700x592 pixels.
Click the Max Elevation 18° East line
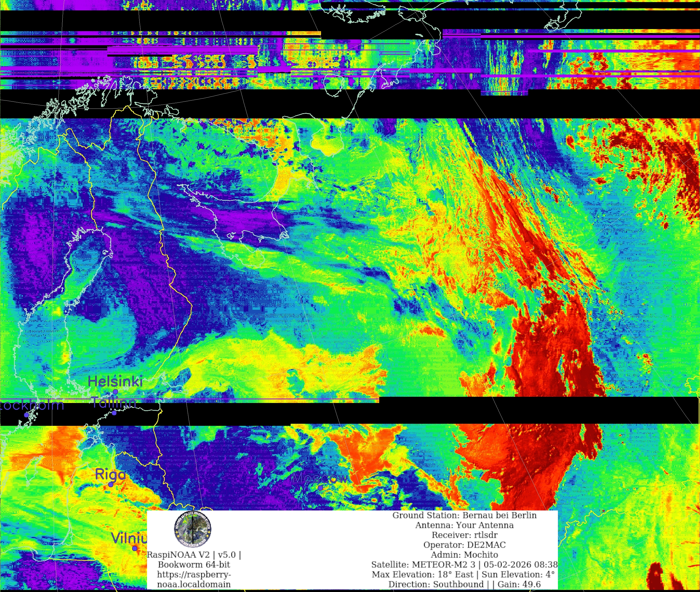point(463,574)
